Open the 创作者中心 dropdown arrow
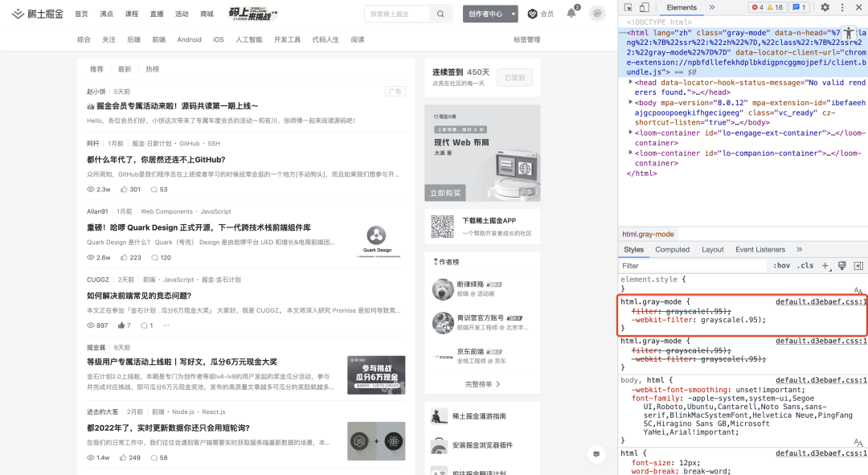Image resolution: width=868 pixels, height=475 pixels. tap(513, 14)
